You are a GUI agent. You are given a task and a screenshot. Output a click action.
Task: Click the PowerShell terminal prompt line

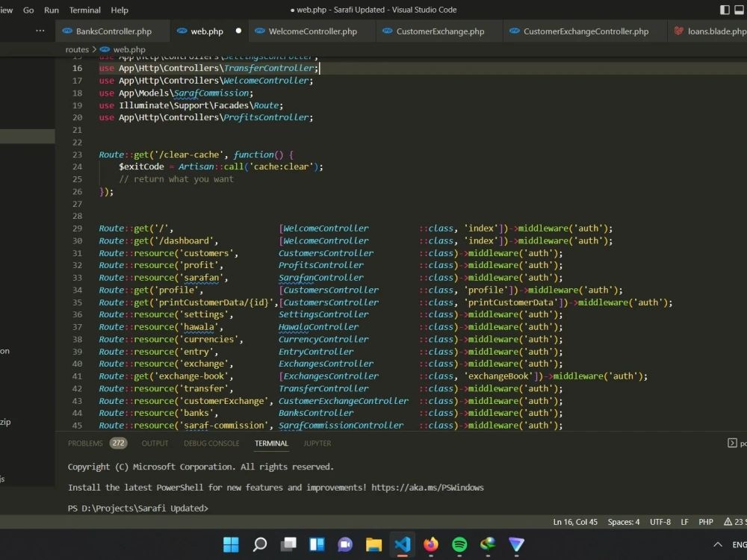138,508
